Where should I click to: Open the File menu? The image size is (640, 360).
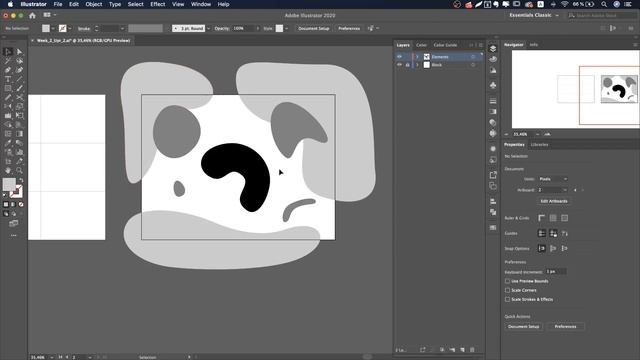pyautogui.click(x=58, y=4)
